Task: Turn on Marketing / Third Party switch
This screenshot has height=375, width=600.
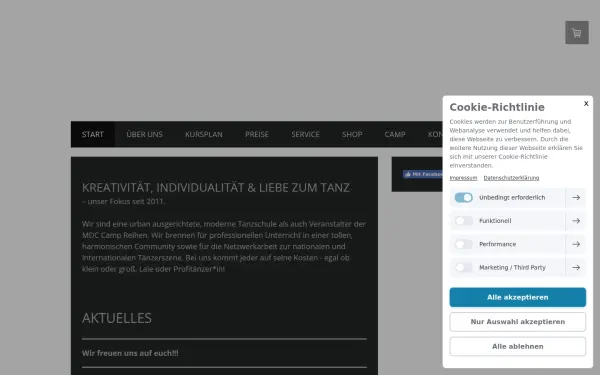Action: pos(463,267)
